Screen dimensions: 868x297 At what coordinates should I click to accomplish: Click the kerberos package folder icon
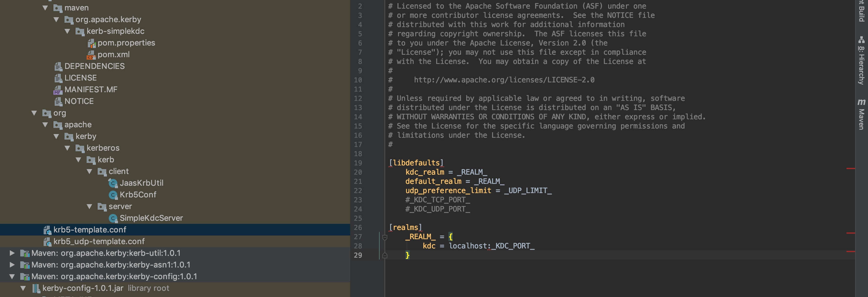point(80,148)
